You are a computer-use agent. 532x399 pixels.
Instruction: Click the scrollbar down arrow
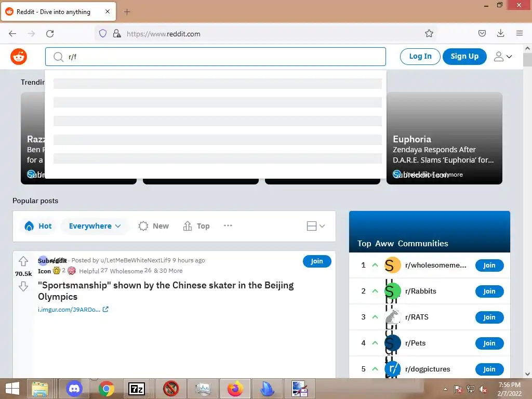pyautogui.click(x=527, y=374)
